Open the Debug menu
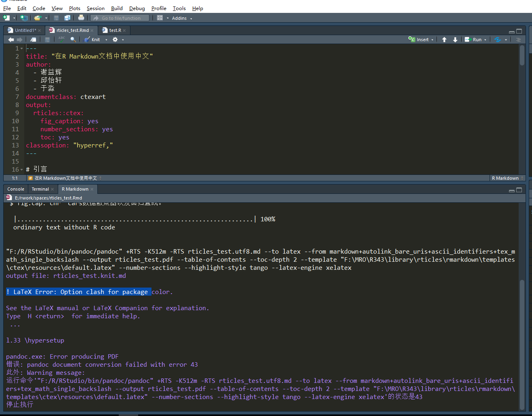Screen dimensions: 532x416 137,8
